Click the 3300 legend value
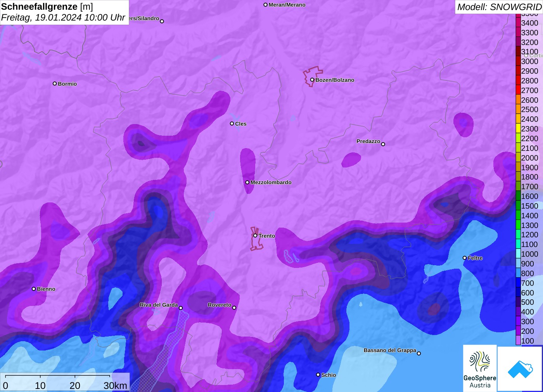Screen dimensions: 543x392 [529, 33]
